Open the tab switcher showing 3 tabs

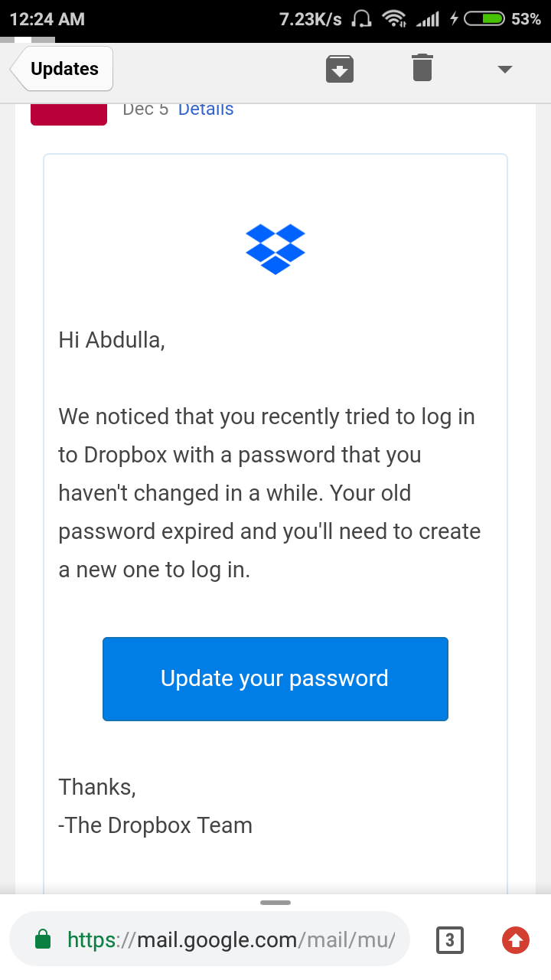tap(450, 939)
